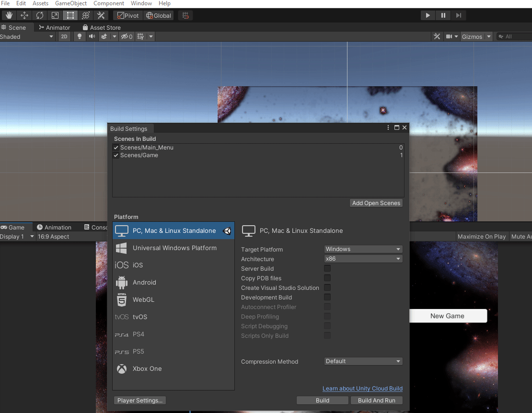Switch to the Animation tab
Image resolution: width=532 pixels, height=413 pixels.
pos(54,227)
